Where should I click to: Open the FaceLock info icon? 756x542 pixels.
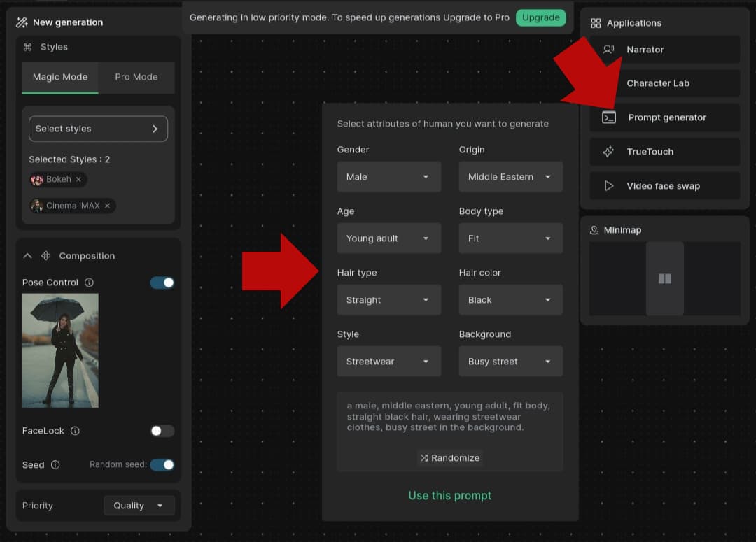(x=75, y=431)
